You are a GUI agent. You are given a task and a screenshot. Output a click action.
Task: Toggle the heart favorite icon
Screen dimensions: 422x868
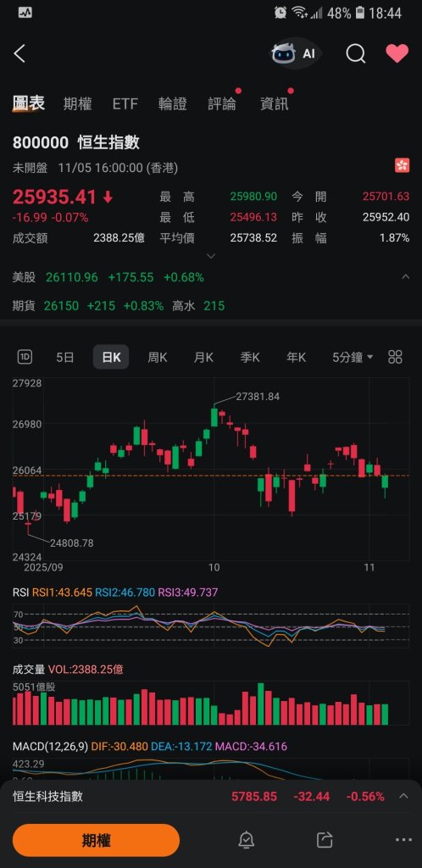click(x=397, y=53)
